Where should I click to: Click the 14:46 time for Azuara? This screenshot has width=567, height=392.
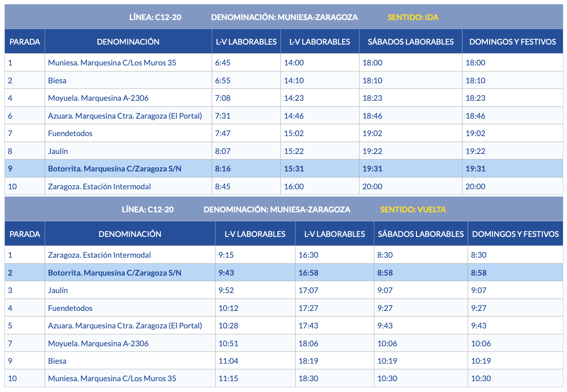(294, 116)
